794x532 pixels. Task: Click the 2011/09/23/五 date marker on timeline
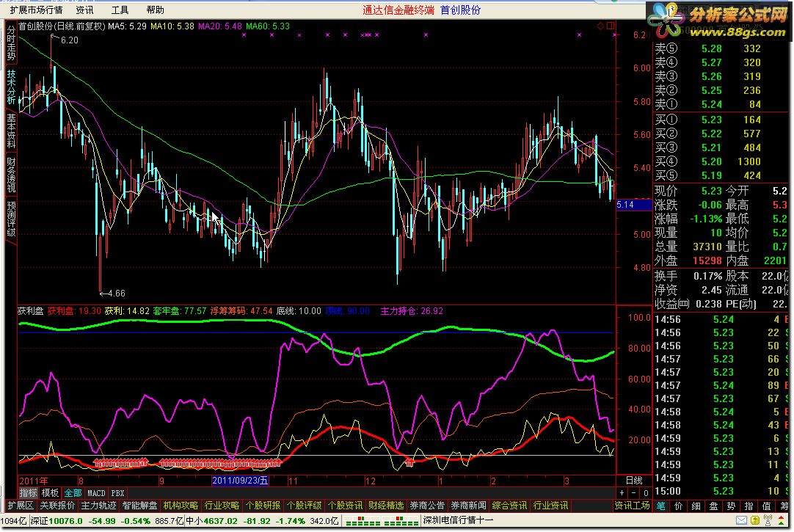point(240,481)
